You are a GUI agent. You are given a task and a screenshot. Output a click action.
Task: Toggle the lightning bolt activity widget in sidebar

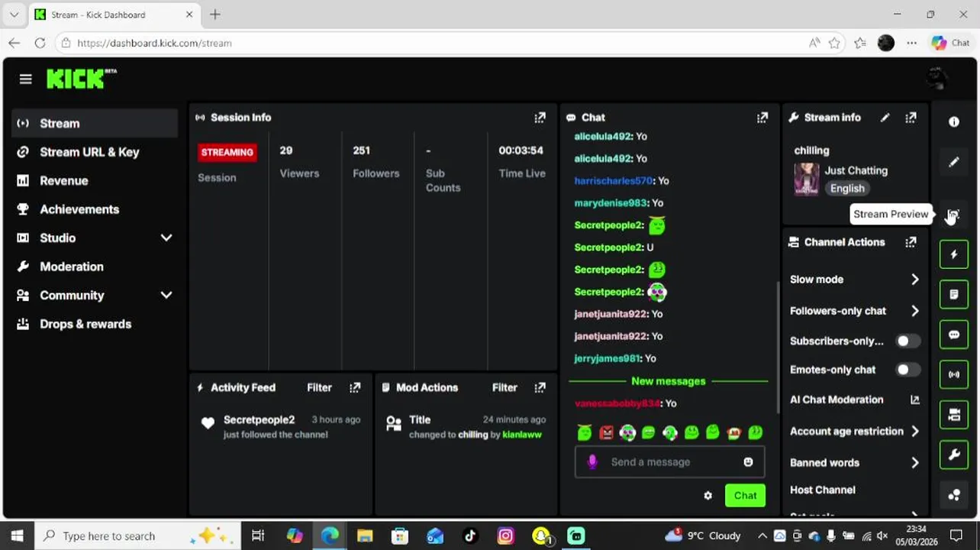click(x=954, y=254)
